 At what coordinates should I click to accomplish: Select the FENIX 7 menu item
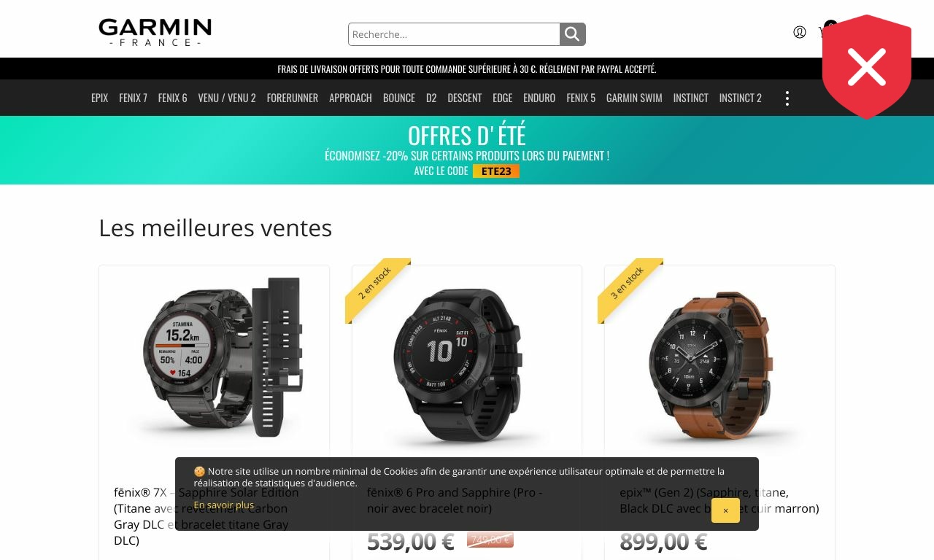tap(134, 98)
